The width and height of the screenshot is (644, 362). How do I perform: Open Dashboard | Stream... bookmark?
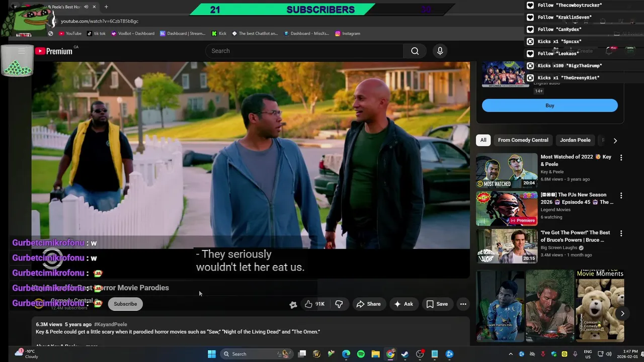pos(183,33)
